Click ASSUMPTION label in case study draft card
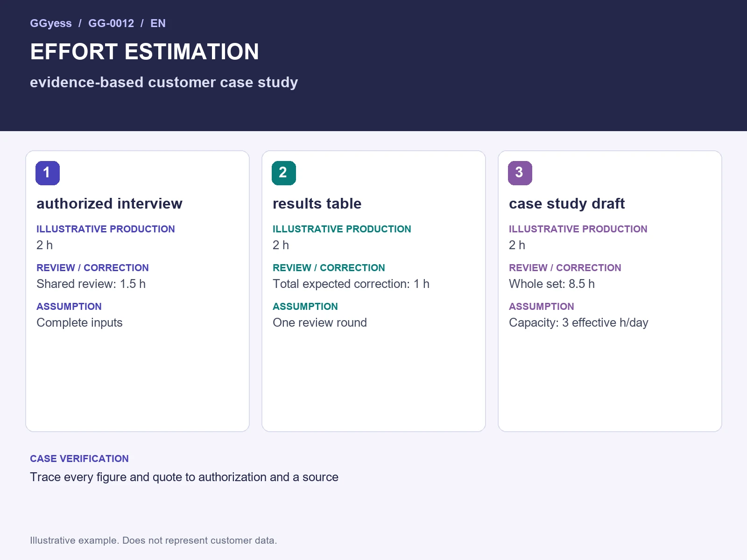This screenshot has width=747, height=560. 542,307
